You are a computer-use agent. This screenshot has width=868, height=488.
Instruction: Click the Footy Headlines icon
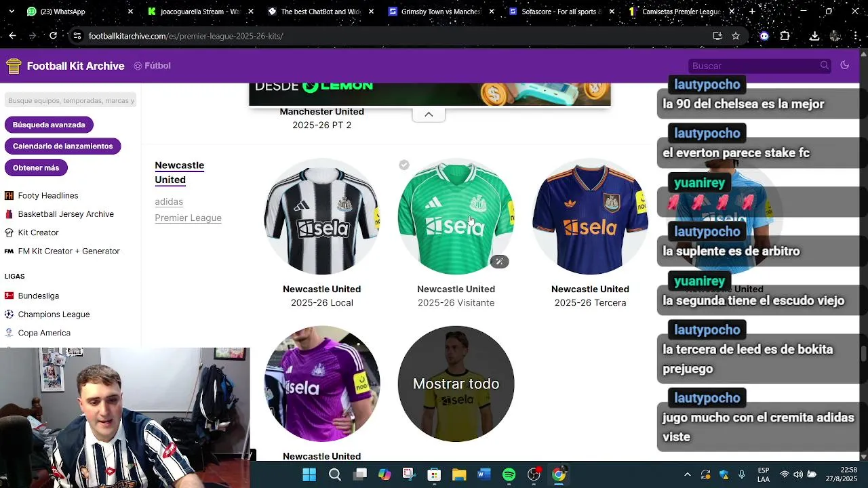pyautogui.click(x=9, y=195)
